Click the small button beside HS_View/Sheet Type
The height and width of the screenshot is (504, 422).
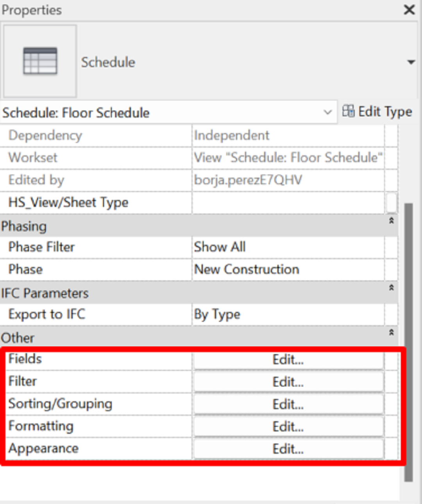coord(392,203)
